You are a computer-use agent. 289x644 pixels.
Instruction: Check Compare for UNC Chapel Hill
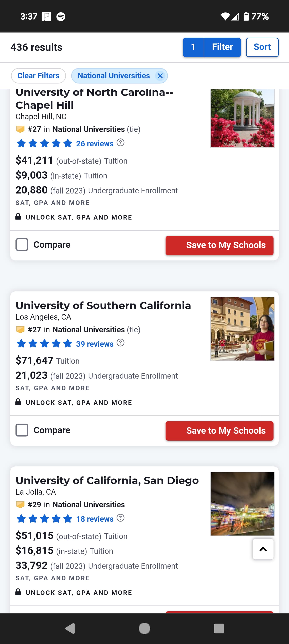point(22,245)
